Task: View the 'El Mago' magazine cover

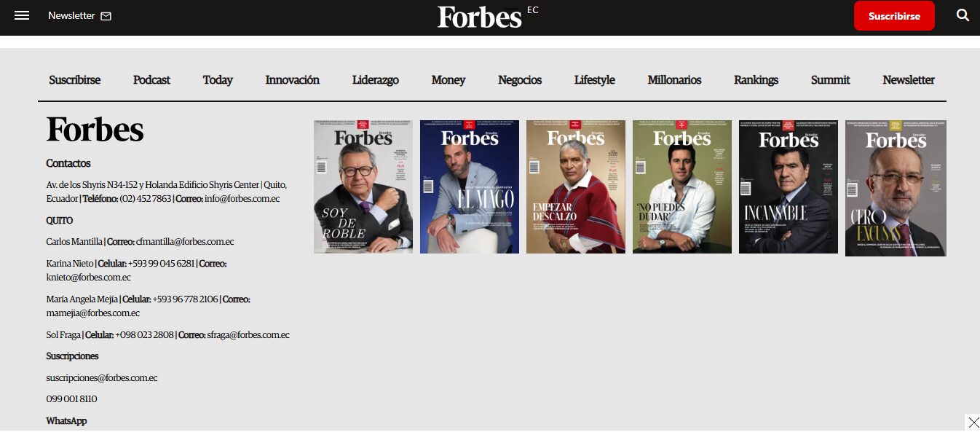Action: tap(469, 187)
